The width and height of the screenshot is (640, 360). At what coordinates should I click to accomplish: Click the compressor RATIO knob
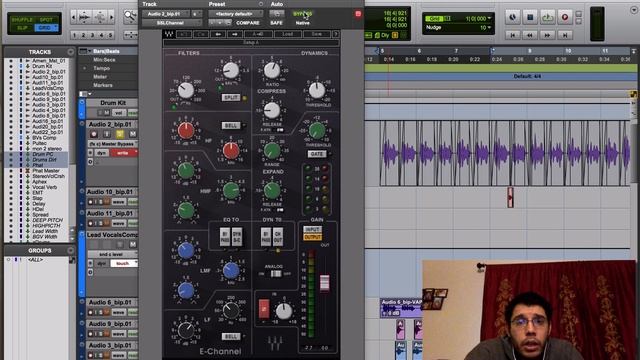pyautogui.click(x=272, y=70)
